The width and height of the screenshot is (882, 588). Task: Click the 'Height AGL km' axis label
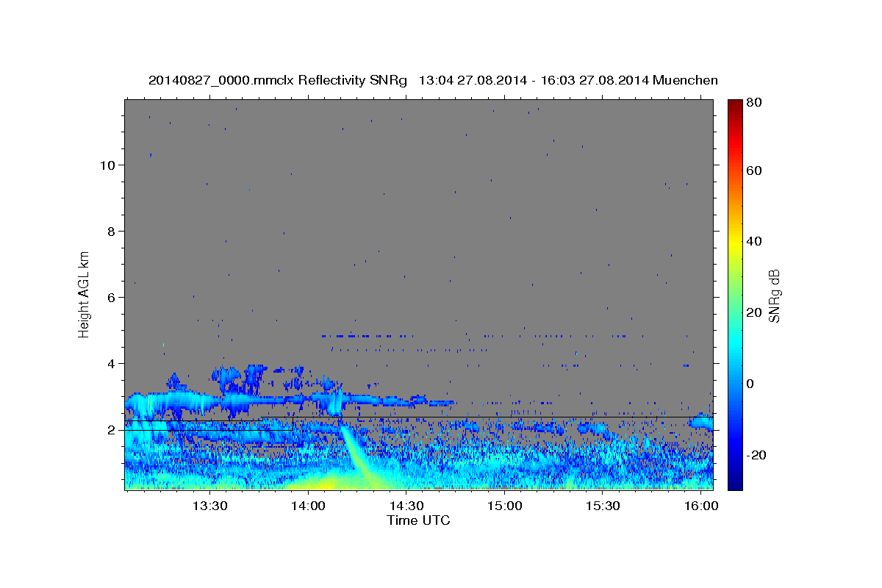click(85, 293)
